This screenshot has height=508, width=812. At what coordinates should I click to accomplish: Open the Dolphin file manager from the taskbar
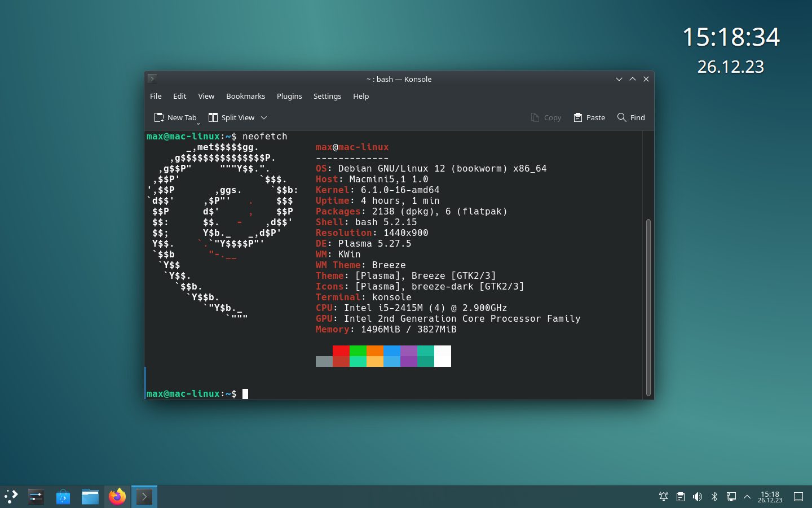[90, 497]
